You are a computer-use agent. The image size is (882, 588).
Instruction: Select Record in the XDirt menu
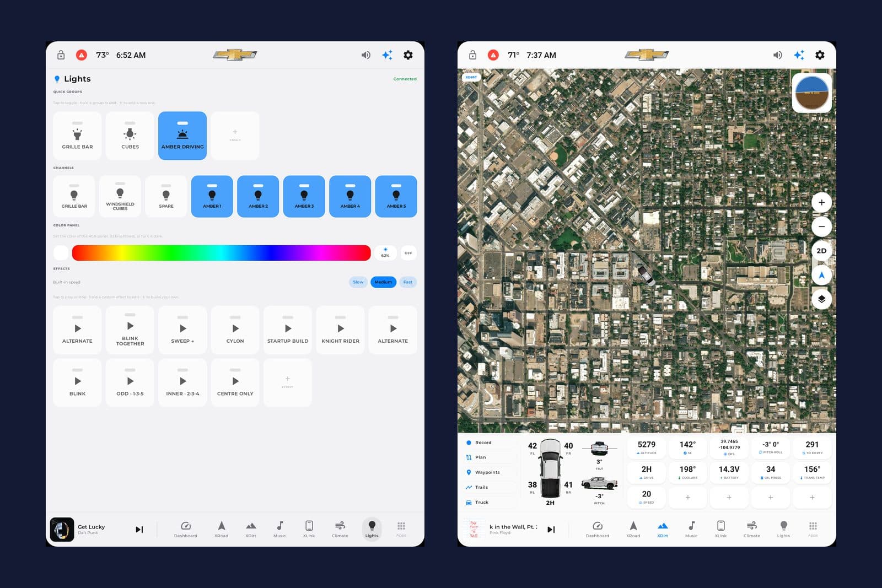click(490, 443)
